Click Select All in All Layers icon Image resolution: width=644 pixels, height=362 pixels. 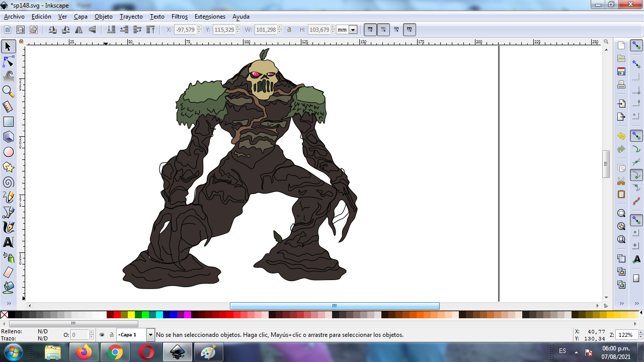coord(21,30)
